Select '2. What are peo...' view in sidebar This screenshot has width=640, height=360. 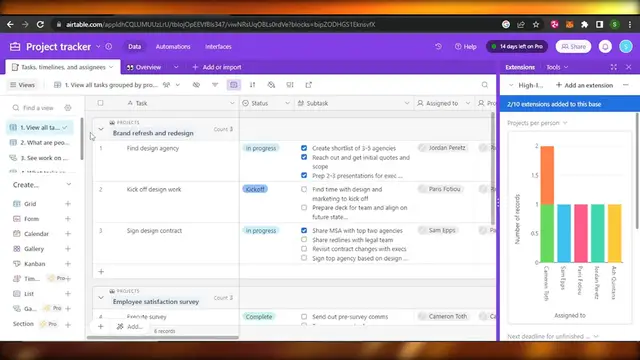[40, 142]
